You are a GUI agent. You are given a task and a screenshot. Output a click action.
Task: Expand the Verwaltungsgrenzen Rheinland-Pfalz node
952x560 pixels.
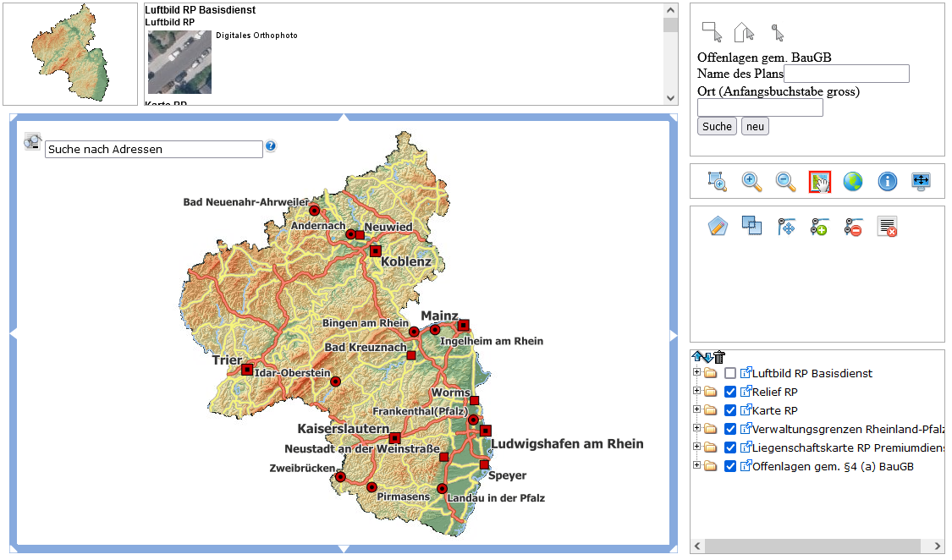(696, 428)
